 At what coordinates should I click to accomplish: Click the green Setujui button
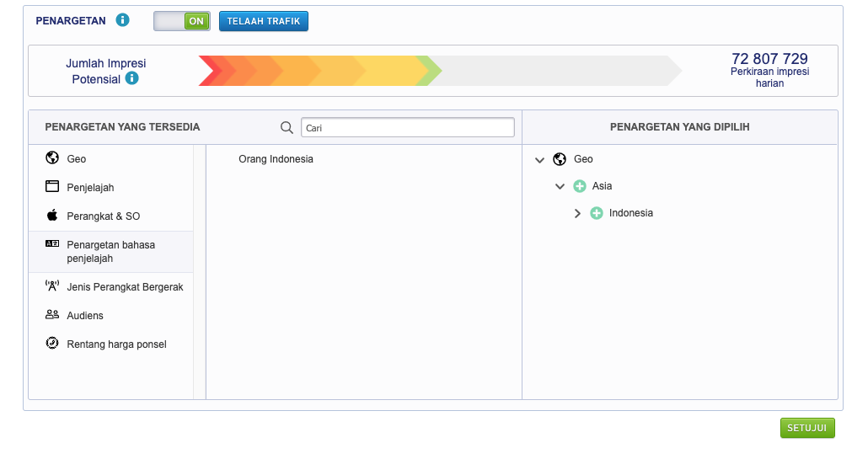pos(806,428)
